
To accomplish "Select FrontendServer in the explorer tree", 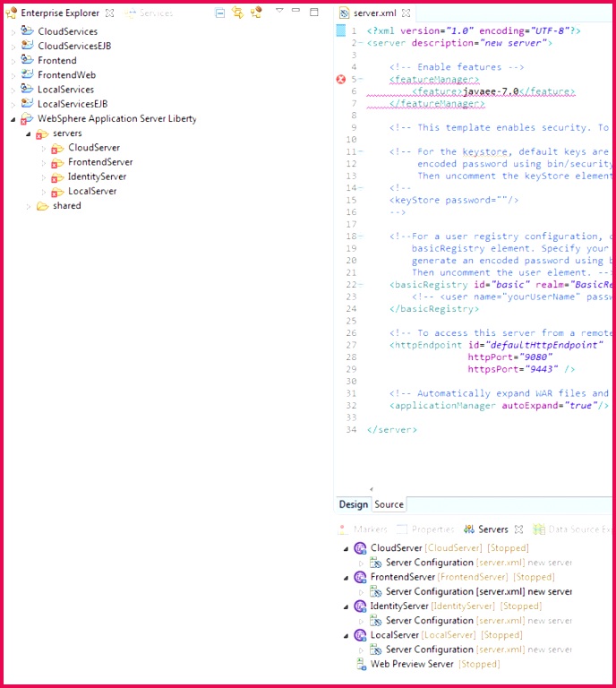I will (100, 162).
